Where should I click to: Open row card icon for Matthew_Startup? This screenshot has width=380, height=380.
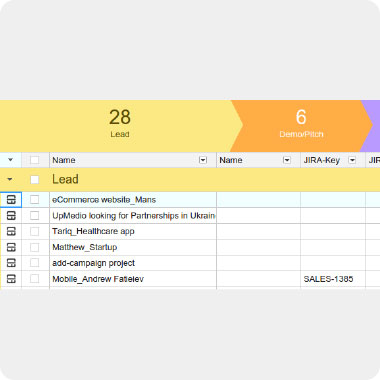pos(11,247)
